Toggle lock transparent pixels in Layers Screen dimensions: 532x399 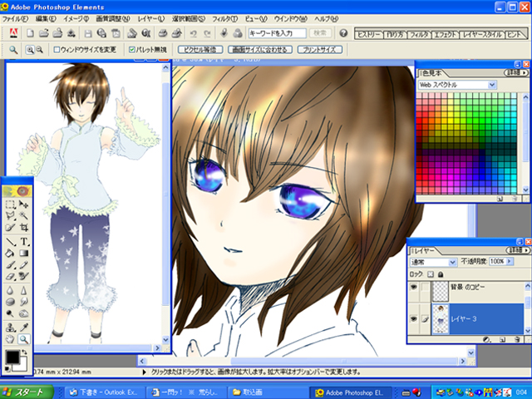pyautogui.click(x=431, y=274)
